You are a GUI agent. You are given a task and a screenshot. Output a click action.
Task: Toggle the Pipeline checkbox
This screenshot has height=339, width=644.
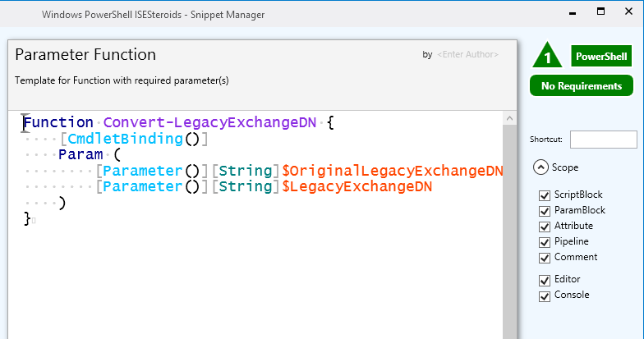pos(544,242)
